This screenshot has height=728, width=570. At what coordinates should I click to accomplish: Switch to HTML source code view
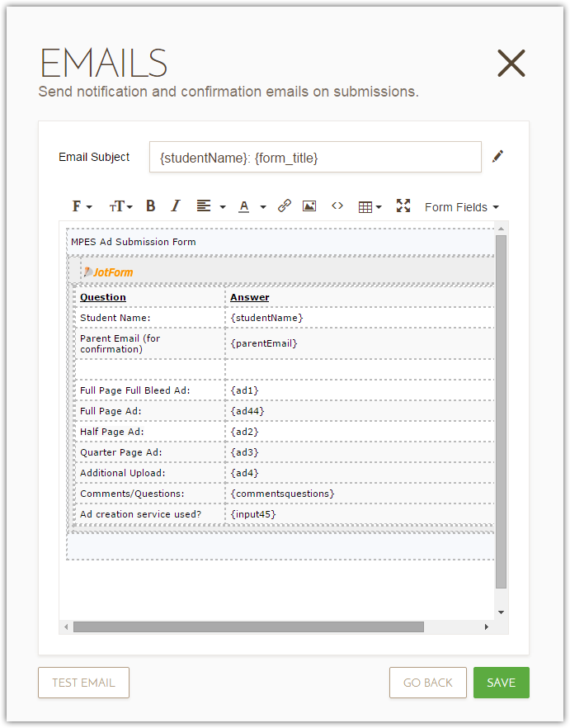(x=337, y=206)
